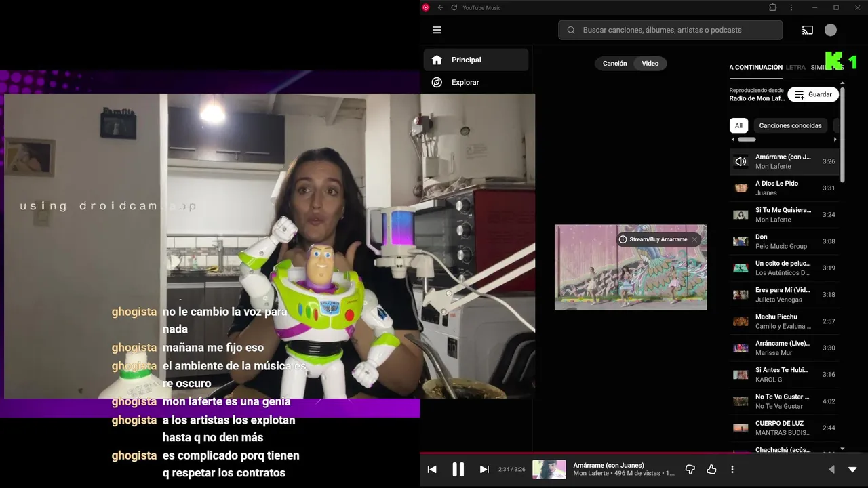Dismiss the Stream/Buy Amarrame card
The height and width of the screenshot is (488, 868).
[x=694, y=239]
